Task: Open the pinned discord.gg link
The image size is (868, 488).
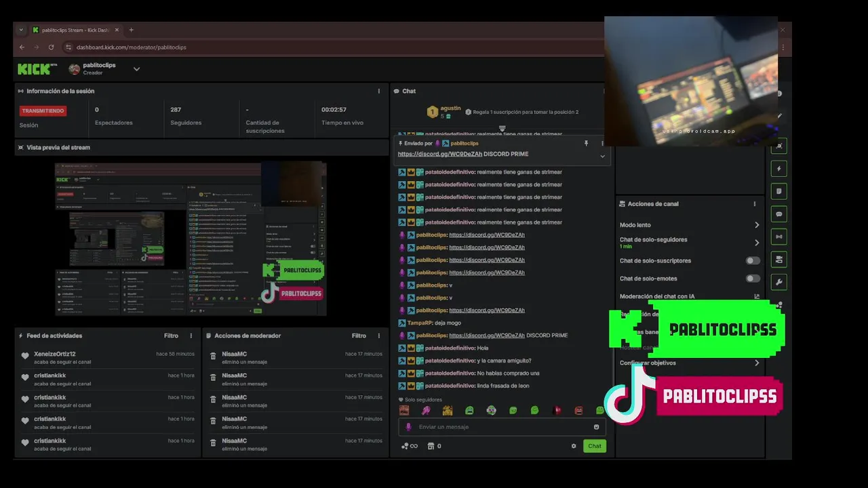Action: 440,154
